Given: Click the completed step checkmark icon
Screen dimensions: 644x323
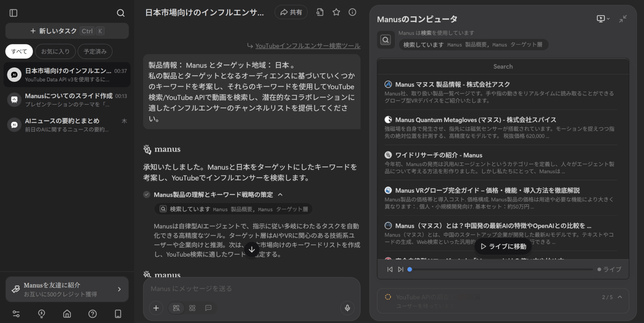Looking at the screenshot, I should pyautogui.click(x=147, y=195).
